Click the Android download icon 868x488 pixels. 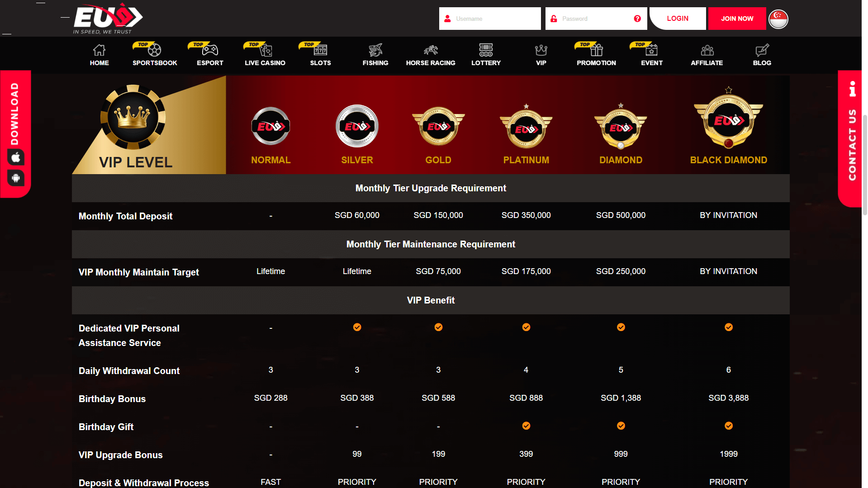pyautogui.click(x=16, y=178)
